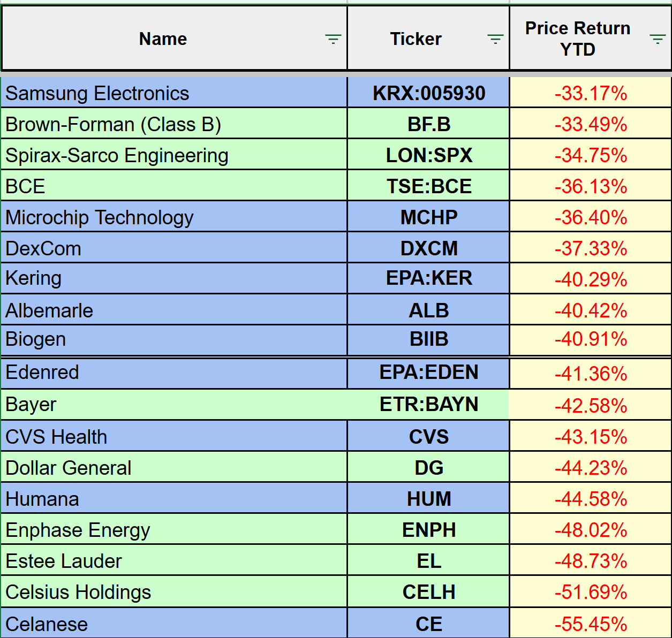672x638 pixels.
Task: Click the Ticker column header
Action: 416,39
